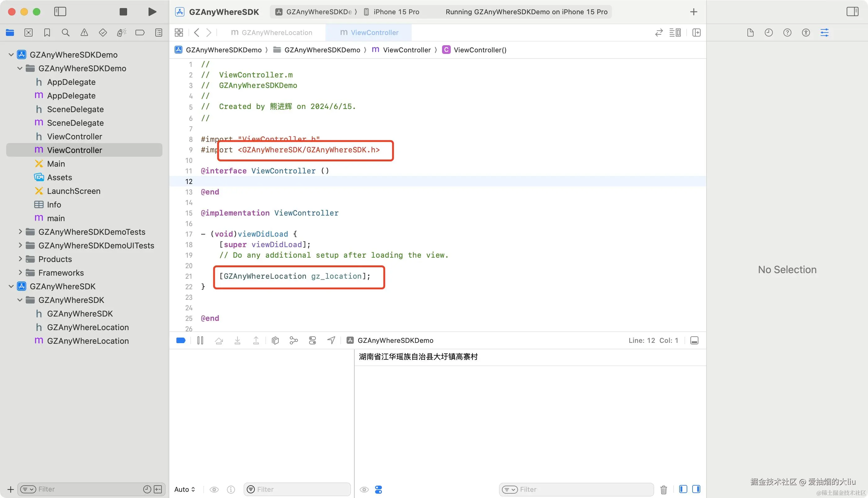Open the Auto variables scope dropdown
868x498 pixels.
[184, 489]
